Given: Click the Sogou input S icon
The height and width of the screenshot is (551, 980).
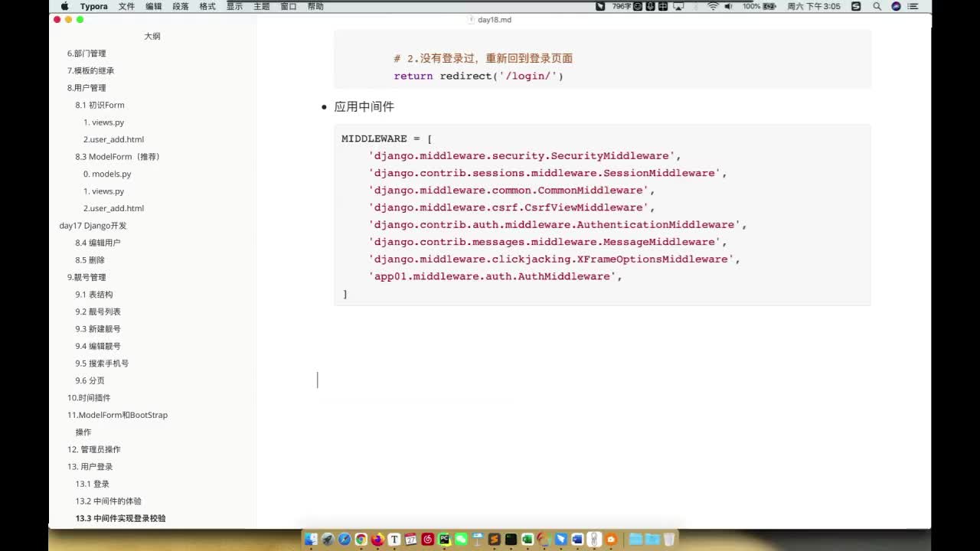Looking at the screenshot, I should pyautogui.click(x=856, y=6).
